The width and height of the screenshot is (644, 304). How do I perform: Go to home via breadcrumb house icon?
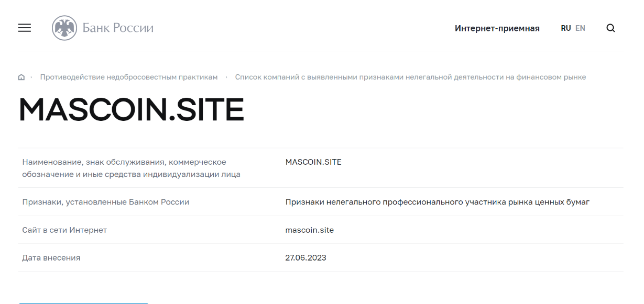(x=21, y=77)
